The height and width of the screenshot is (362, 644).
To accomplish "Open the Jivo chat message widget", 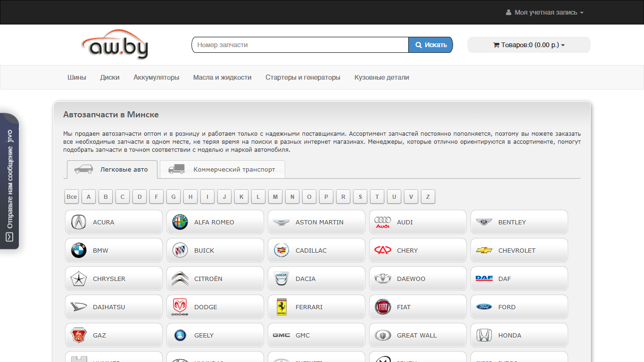I will tap(9, 181).
